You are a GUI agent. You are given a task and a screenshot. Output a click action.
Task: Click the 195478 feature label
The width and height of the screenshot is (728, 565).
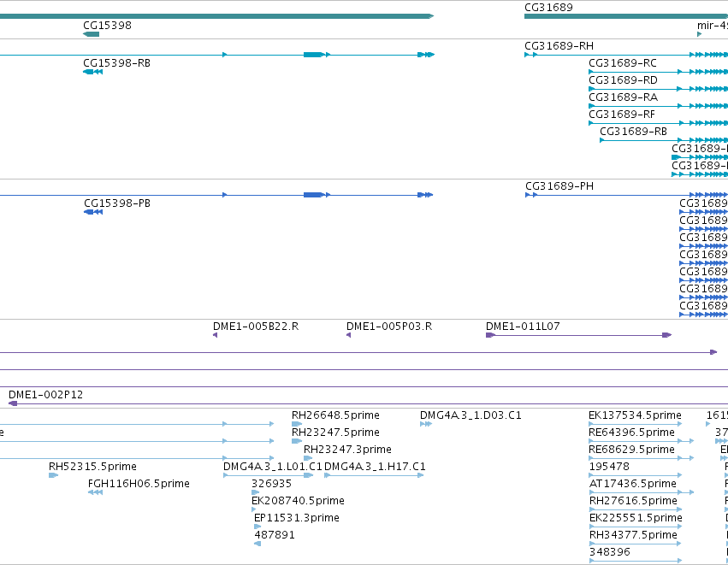click(x=609, y=467)
